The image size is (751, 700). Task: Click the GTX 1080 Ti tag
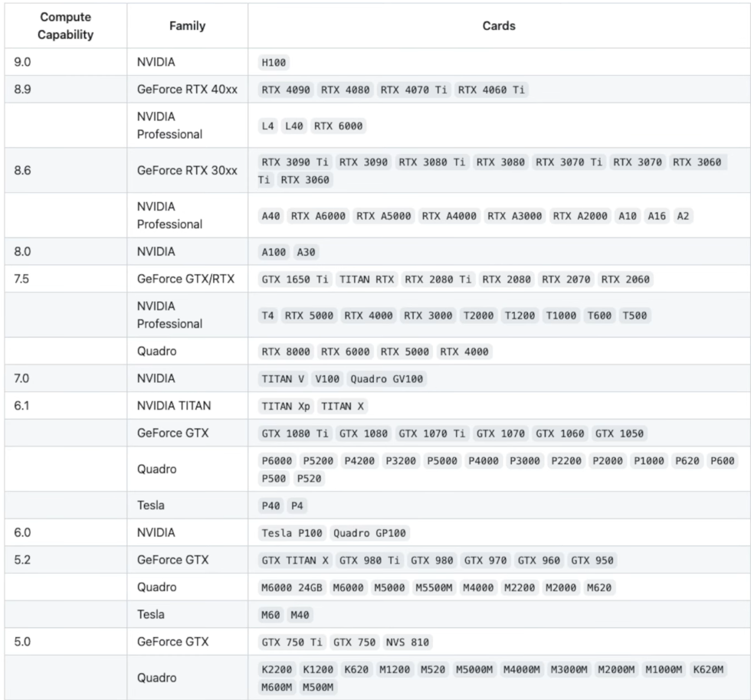click(x=294, y=433)
